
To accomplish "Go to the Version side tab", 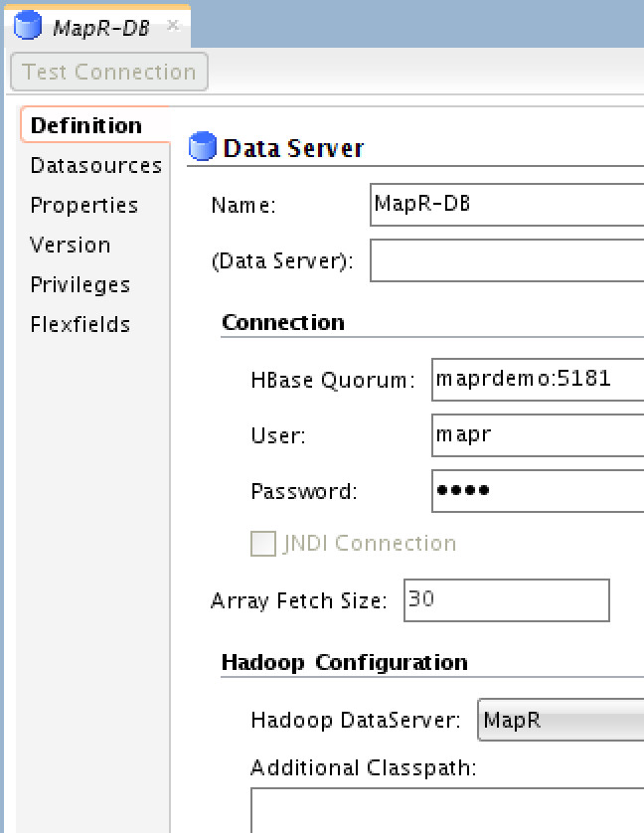I will [71, 246].
